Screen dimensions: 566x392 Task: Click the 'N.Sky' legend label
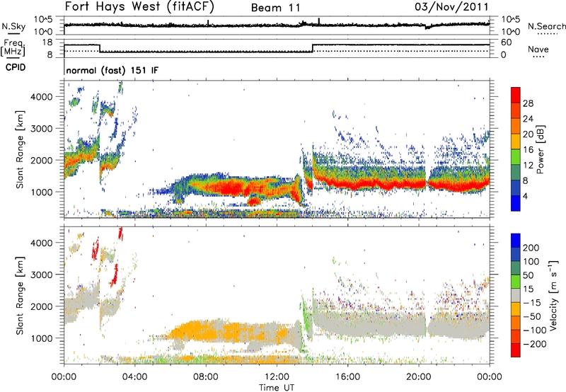(x=13, y=26)
